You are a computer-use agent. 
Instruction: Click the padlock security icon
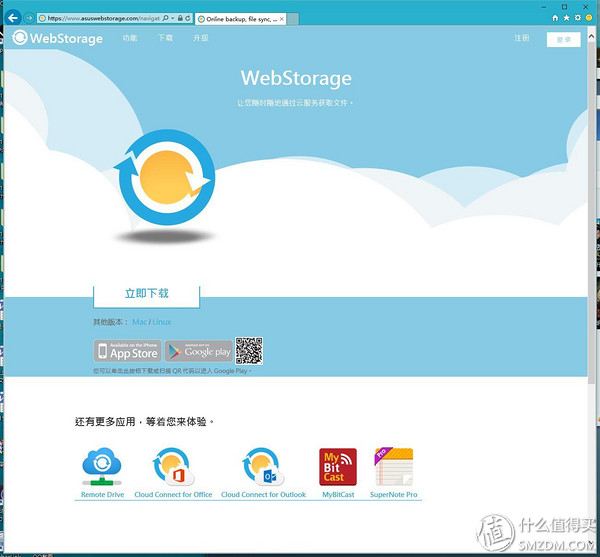(180, 18)
